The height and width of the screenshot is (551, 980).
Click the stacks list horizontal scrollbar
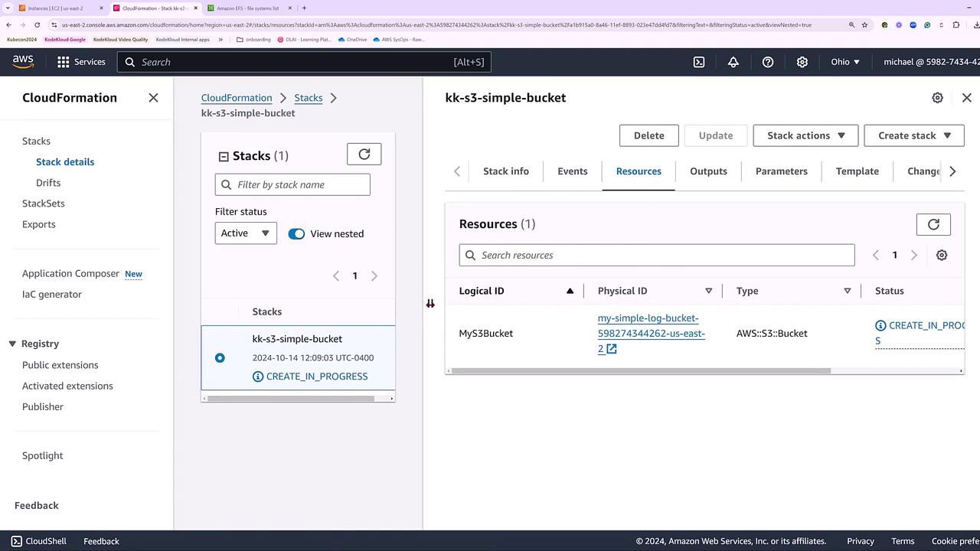click(x=291, y=398)
